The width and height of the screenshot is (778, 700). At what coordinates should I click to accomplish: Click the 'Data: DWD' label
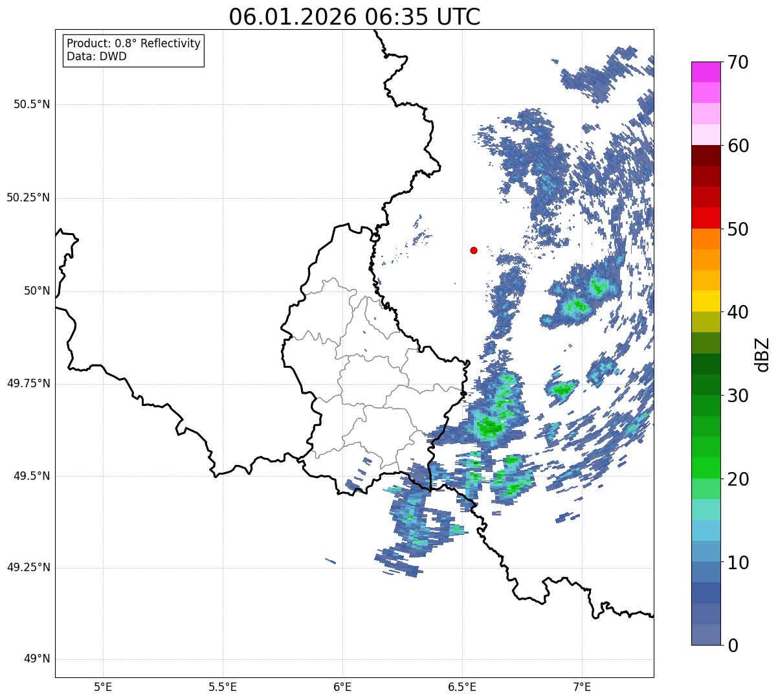coord(96,56)
